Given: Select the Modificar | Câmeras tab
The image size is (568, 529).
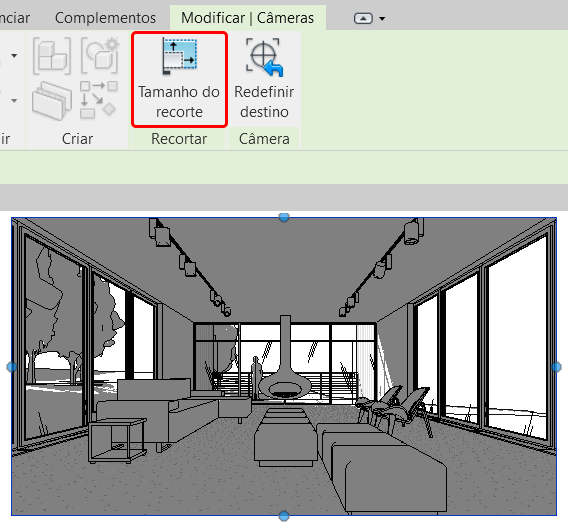Looking at the screenshot, I should [248, 18].
